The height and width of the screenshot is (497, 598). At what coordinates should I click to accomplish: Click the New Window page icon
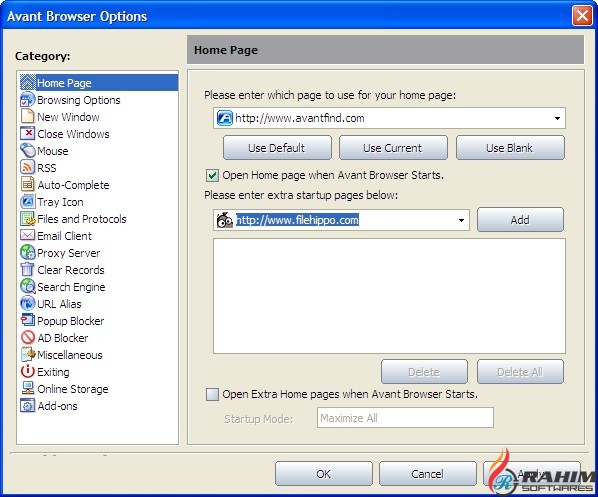tap(27, 116)
